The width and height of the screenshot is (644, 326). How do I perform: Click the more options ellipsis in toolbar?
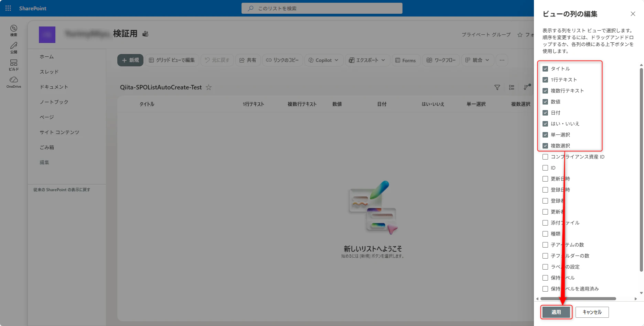point(502,60)
